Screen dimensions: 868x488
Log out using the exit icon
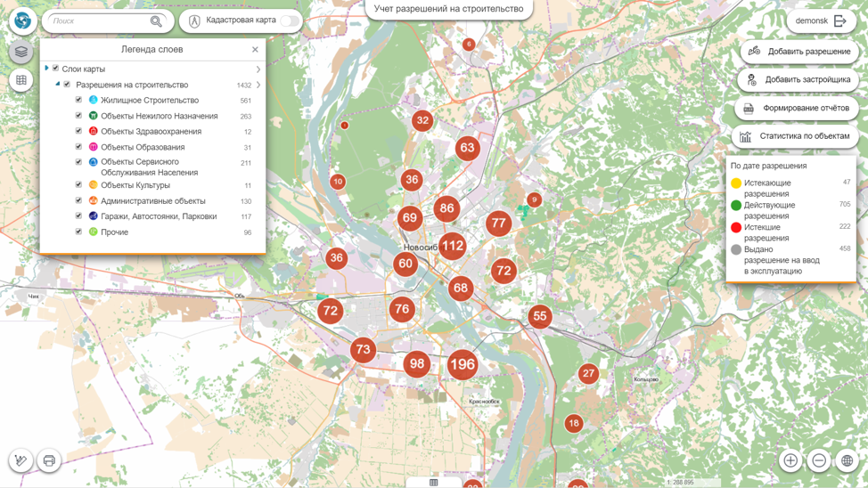pyautogui.click(x=840, y=20)
